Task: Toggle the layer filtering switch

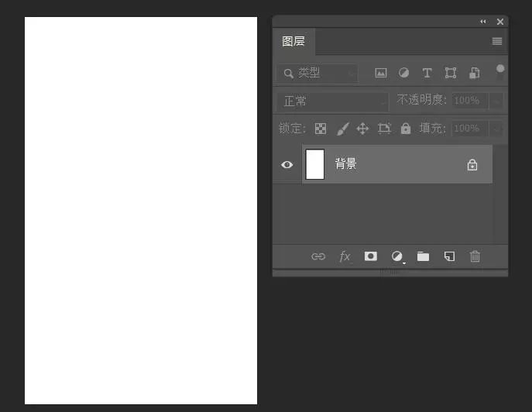Action: (x=500, y=71)
